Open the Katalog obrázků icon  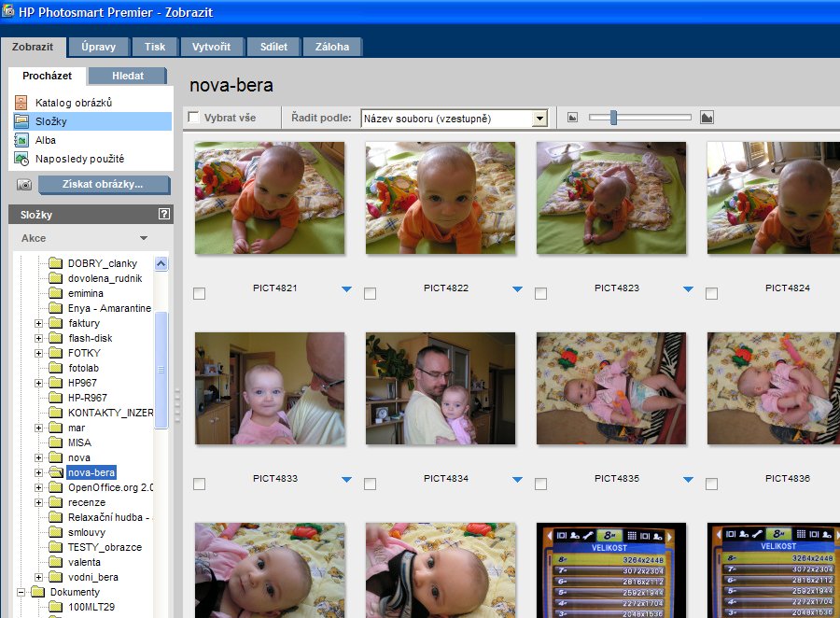pos(21,103)
